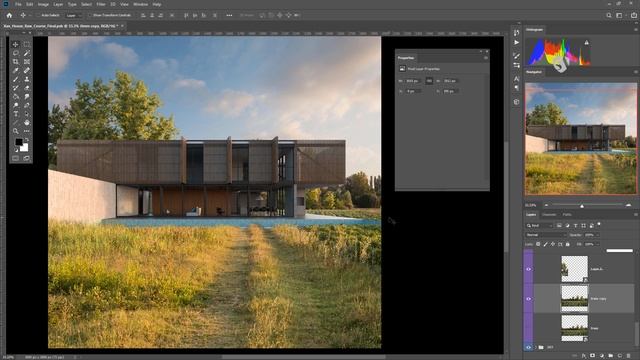The width and height of the screenshot is (640, 360).
Task: Open the File menu
Action: coord(18,4)
